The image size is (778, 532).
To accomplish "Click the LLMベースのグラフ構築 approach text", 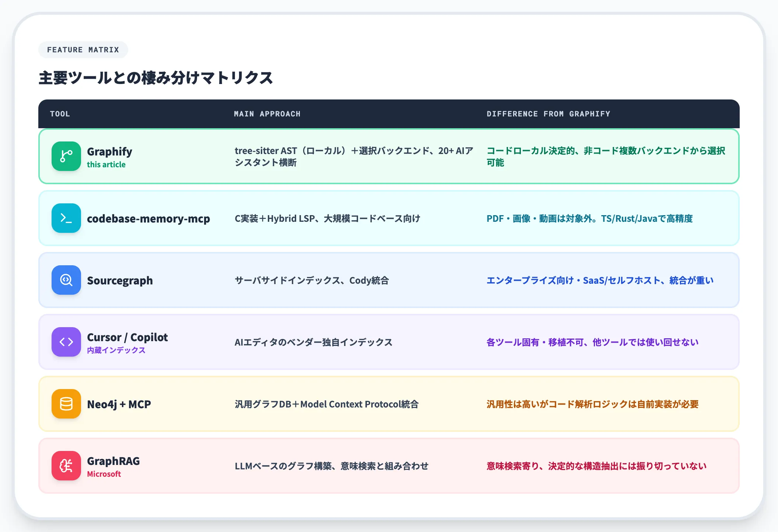I will click(x=332, y=466).
